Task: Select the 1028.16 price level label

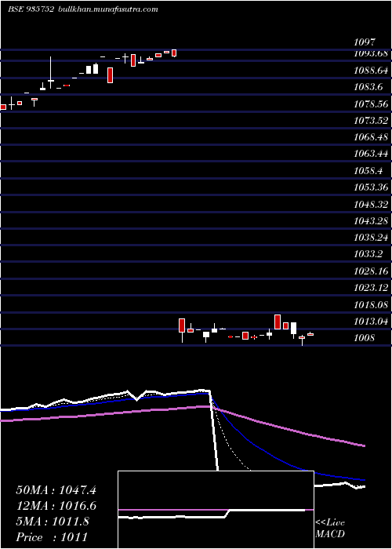Action: [371, 271]
